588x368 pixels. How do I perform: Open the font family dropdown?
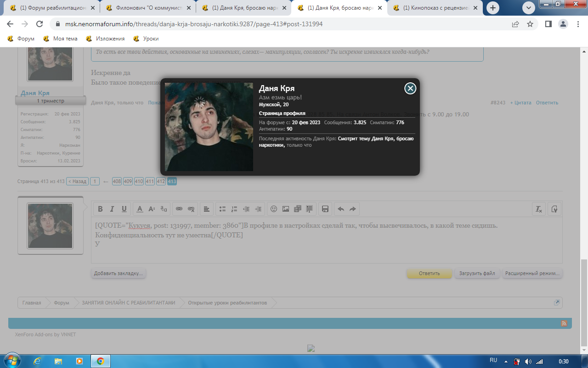(164, 209)
